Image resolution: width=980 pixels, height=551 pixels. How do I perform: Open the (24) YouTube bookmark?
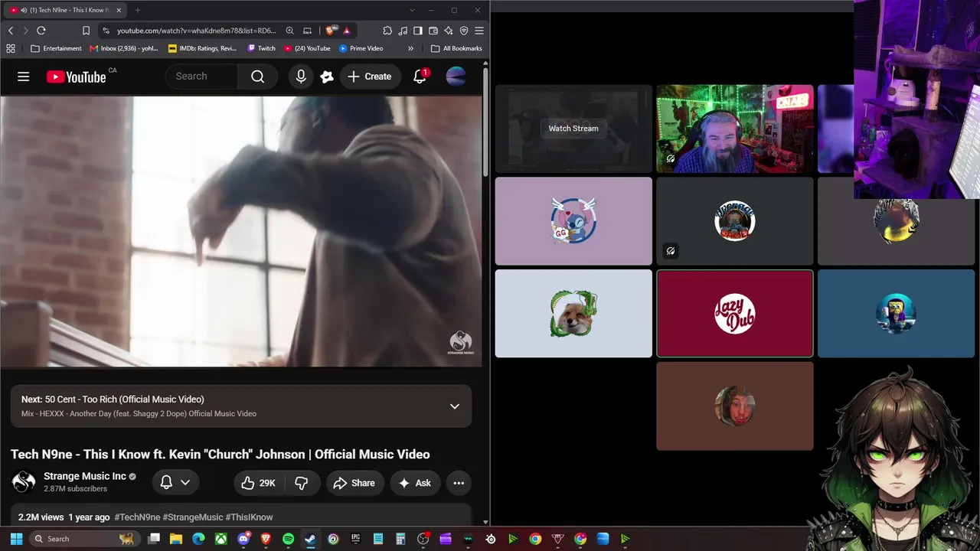307,48
